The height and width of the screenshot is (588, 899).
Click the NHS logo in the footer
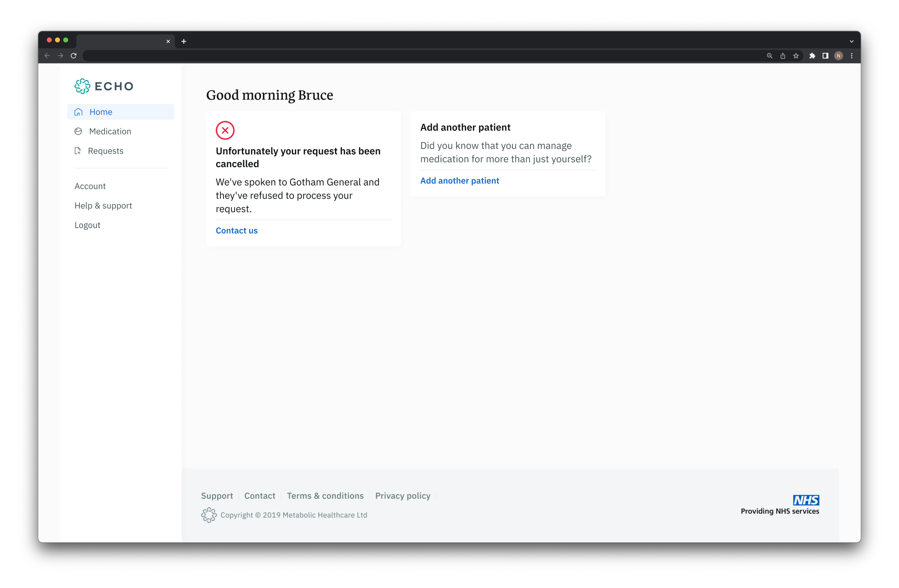pyautogui.click(x=806, y=500)
